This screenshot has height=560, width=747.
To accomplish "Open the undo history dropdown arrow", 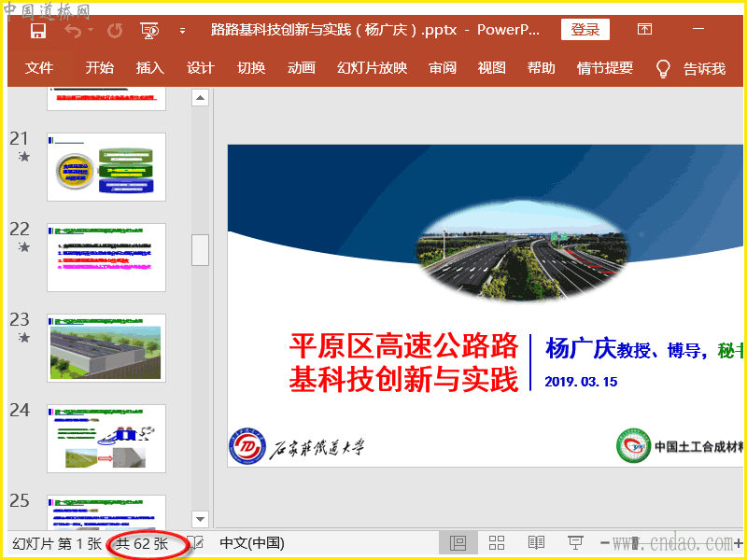I will [x=91, y=31].
